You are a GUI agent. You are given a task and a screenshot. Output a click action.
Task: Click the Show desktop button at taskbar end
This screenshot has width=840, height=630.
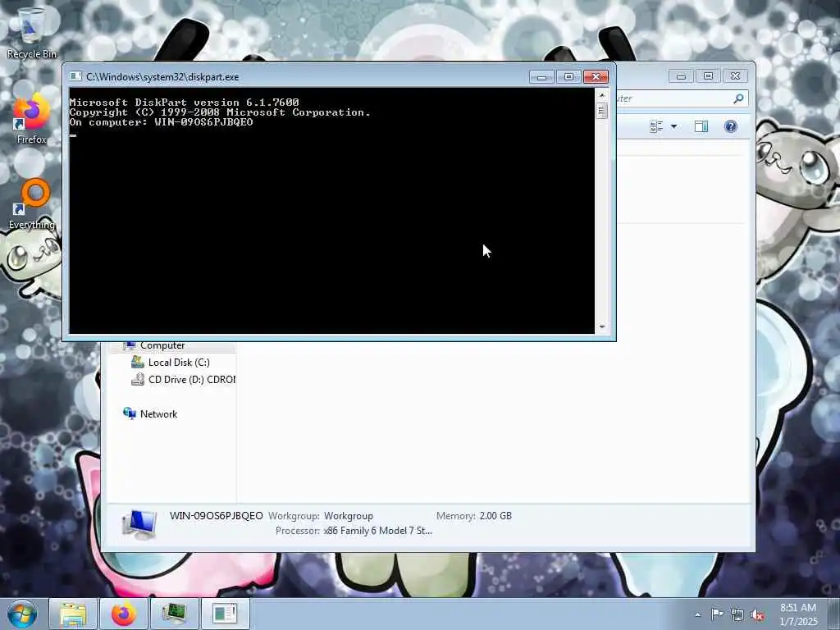834,614
